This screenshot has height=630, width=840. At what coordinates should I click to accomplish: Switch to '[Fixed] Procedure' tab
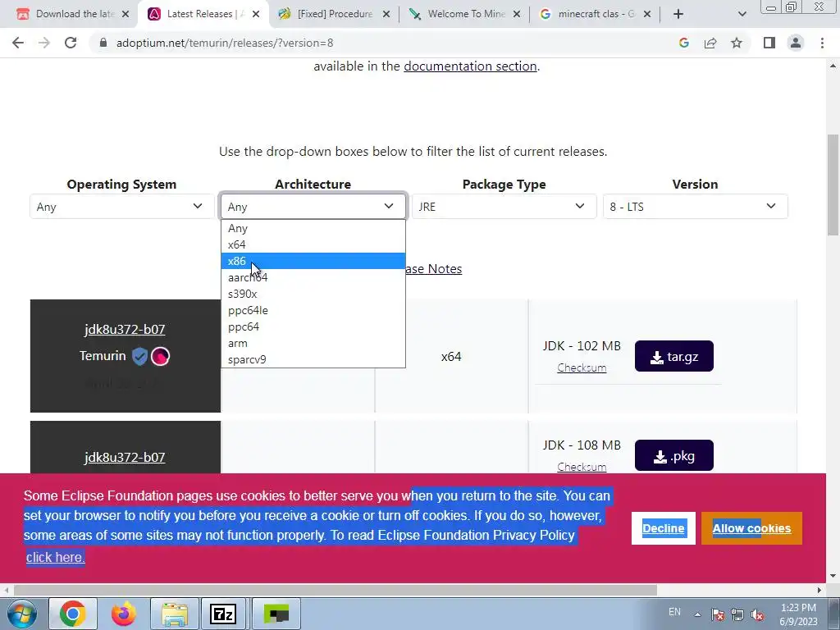click(333, 14)
